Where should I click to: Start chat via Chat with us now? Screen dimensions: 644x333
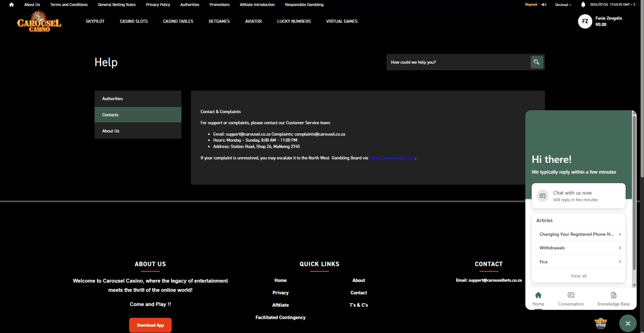(579, 196)
